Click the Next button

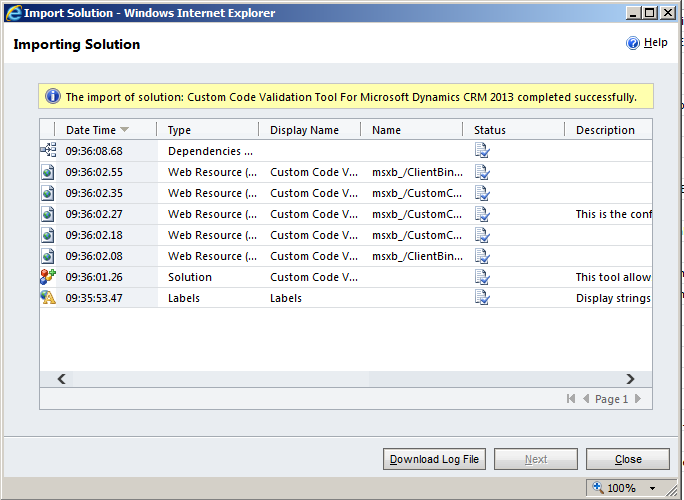click(x=536, y=459)
